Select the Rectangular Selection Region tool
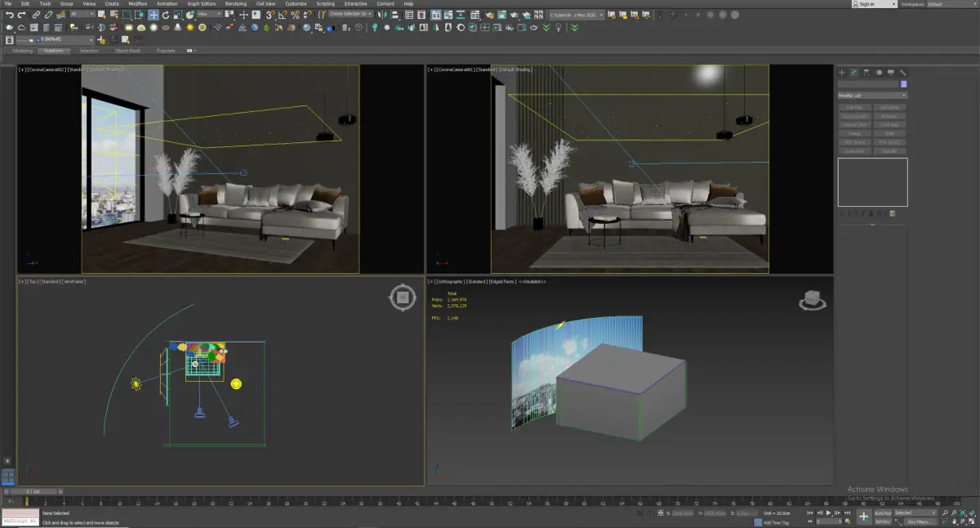Viewport: 980px width, 528px height. (127, 15)
